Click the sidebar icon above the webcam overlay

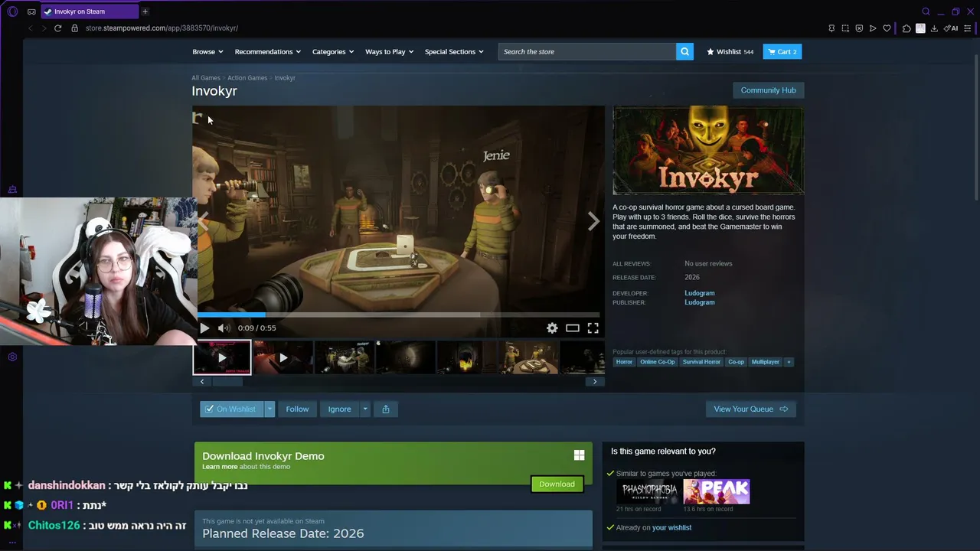(12, 190)
